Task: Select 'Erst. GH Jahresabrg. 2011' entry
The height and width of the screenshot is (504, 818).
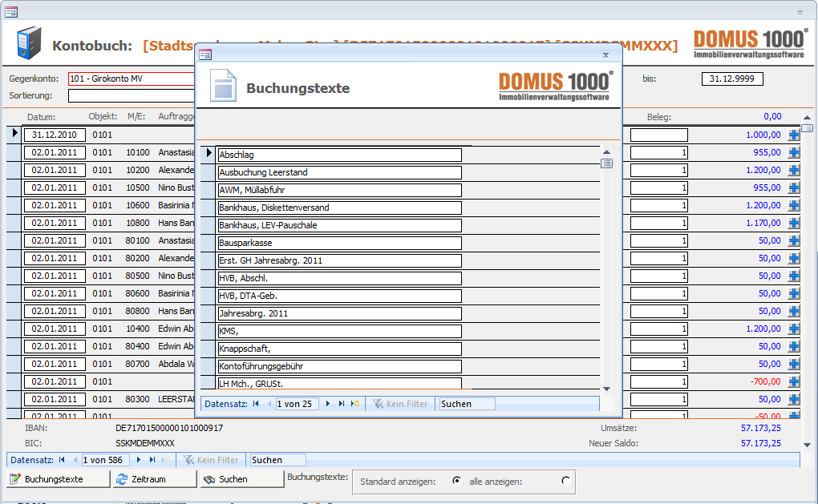Action: pos(339,260)
